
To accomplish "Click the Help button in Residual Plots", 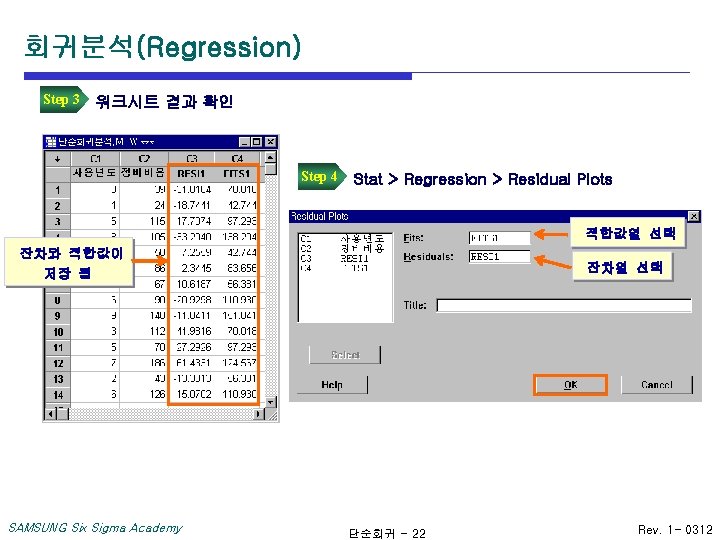I will (332, 385).
